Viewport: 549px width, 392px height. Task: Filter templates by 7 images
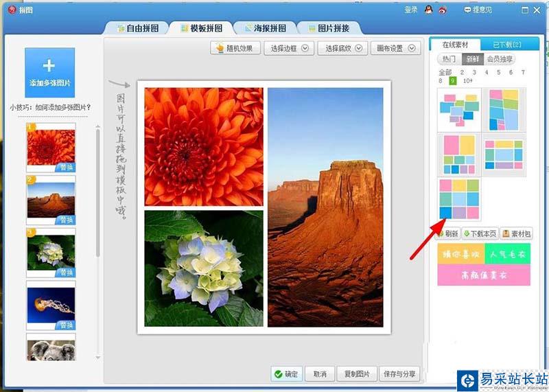[x=523, y=73]
